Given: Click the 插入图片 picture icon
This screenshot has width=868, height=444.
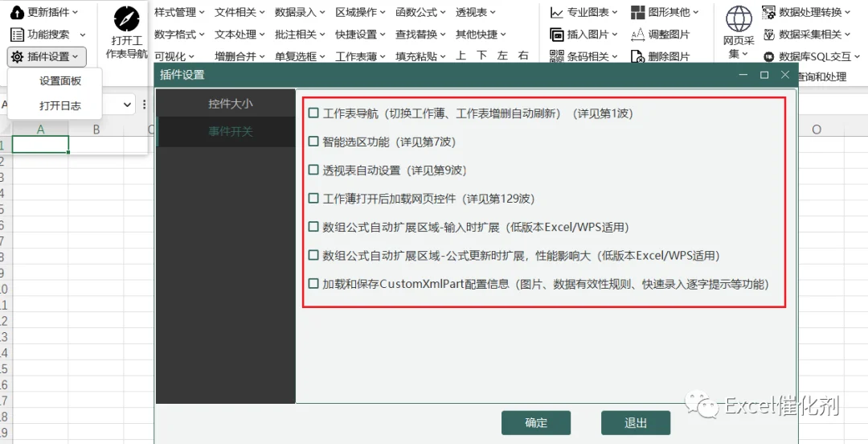Looking at the screenshot, I should click(557, 35).
